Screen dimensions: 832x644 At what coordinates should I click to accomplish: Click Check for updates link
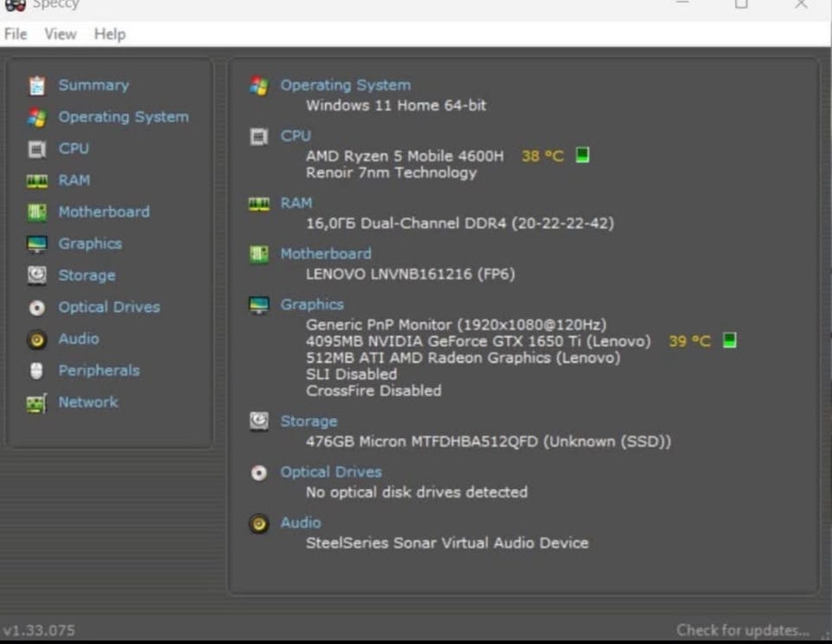click(743, 630)
